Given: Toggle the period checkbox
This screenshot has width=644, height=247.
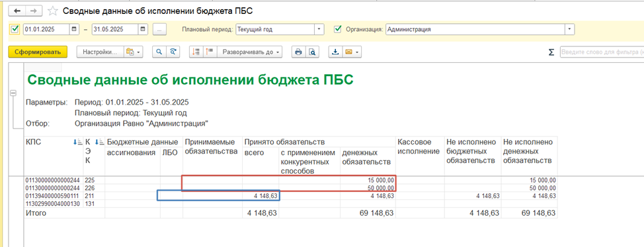Looking at the screenshot, I should point(15,29).
